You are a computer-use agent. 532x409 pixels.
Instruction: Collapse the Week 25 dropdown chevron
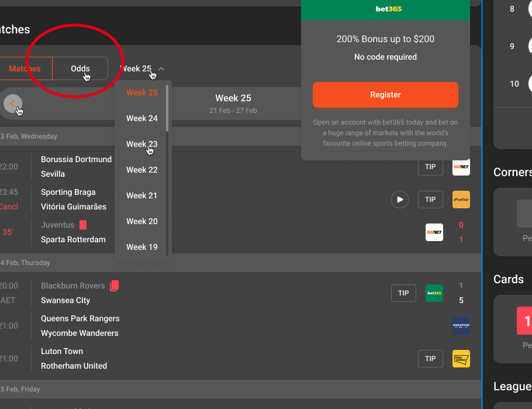pyautogui.click(x=161, y=68)
